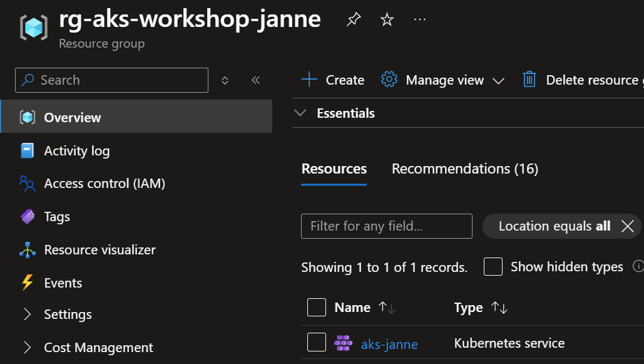Pin the resource group to dashboard
The height and width of the screenshot is (364, 644).
(353, 19)
